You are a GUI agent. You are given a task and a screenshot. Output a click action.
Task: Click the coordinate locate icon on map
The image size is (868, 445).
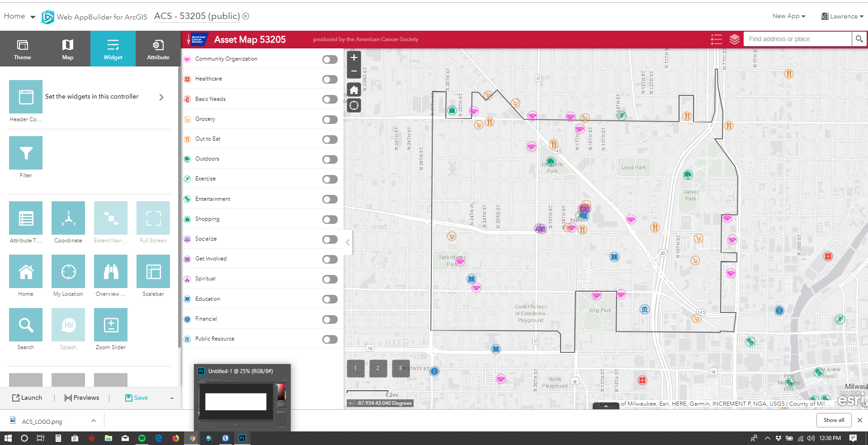[x=351, y=403]
